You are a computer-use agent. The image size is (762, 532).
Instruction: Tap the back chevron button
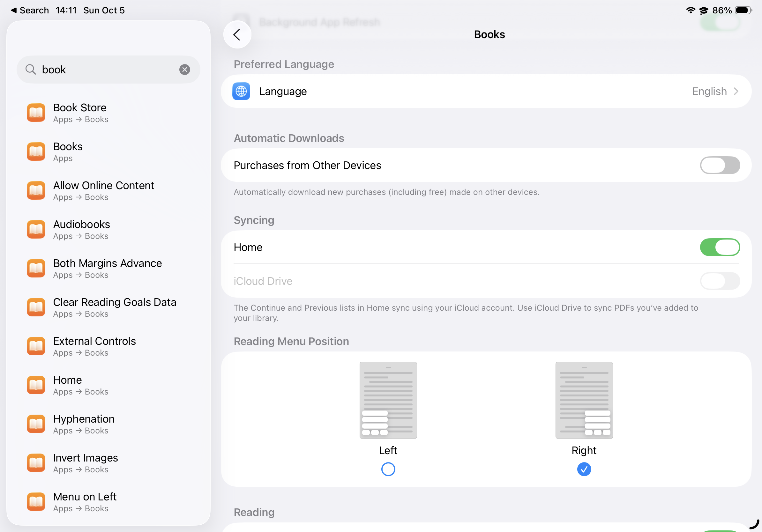[237, 34]
